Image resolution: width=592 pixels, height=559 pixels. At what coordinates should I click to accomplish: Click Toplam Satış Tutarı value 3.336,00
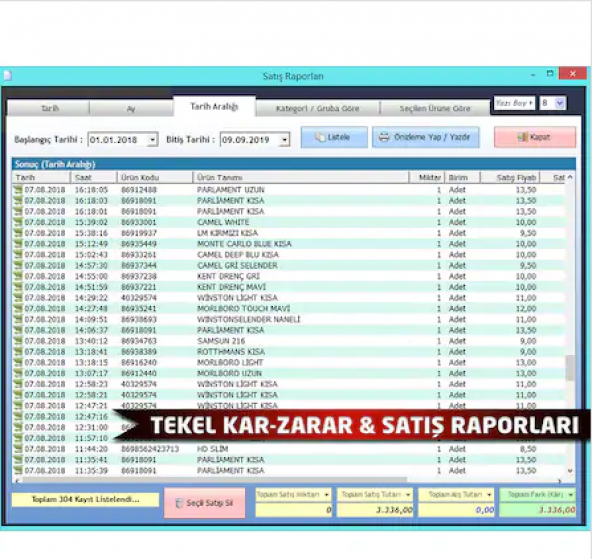point(375,510)
